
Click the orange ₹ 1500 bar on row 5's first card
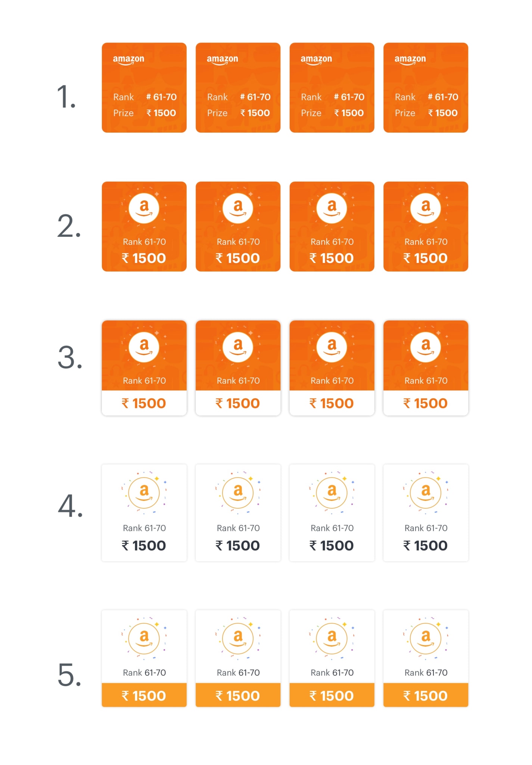[144, 695]
